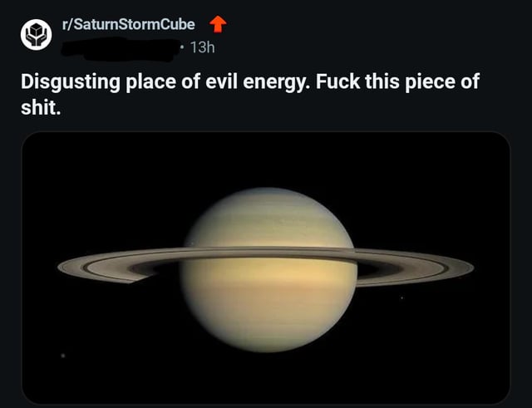Click the word shit. in the title

(41, 107)
